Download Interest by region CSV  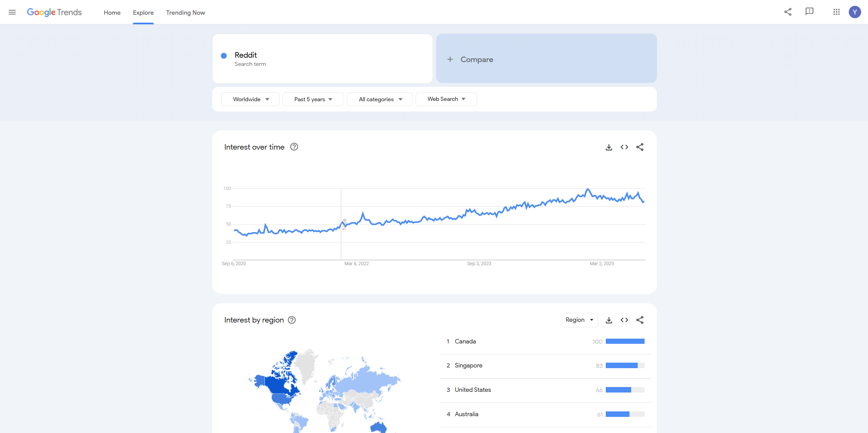(609, 320)
